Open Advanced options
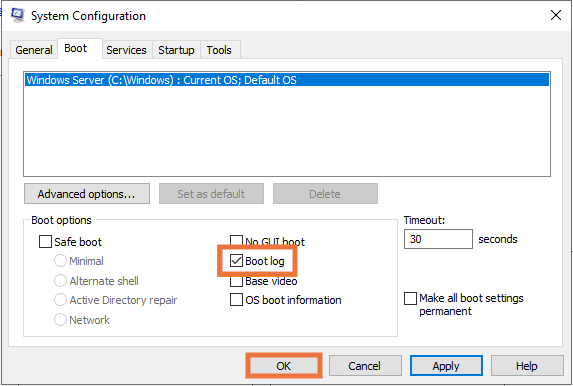The width and height of the screenshot is (573, 386). click(x=87, y=194)
